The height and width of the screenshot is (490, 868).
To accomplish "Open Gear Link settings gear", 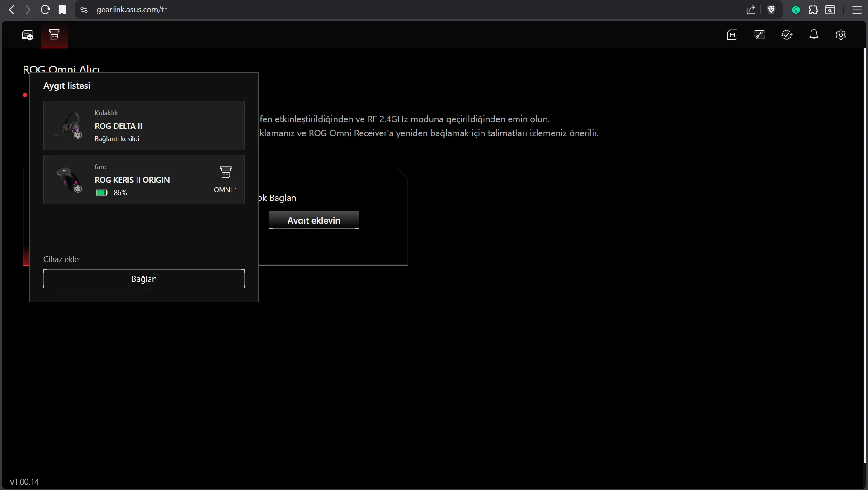I will pos(841,35).
